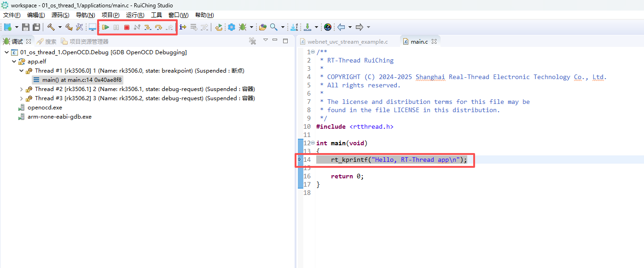Toggle Skip All Breakpoints
This screenshot has height=268, width=644.
coord(194,27)
